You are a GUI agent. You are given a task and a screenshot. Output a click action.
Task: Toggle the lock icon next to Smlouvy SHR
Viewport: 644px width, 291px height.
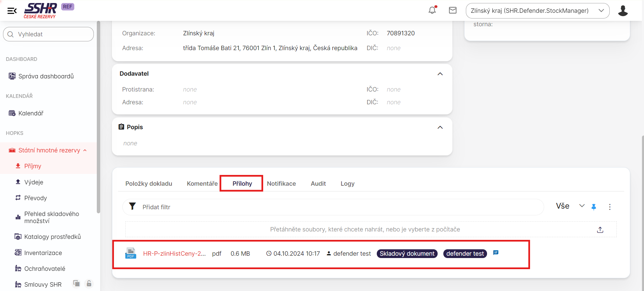click(89, 284)
